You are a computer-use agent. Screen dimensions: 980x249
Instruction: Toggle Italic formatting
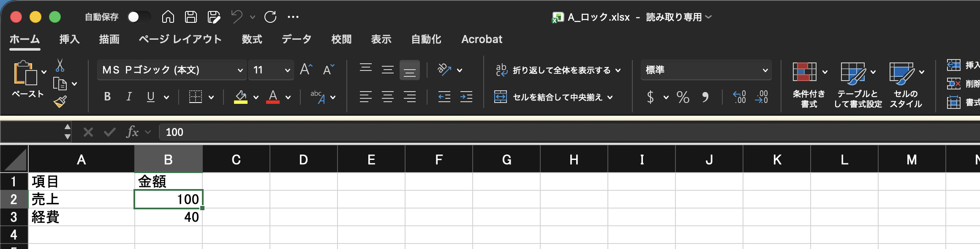pos(129,97)
